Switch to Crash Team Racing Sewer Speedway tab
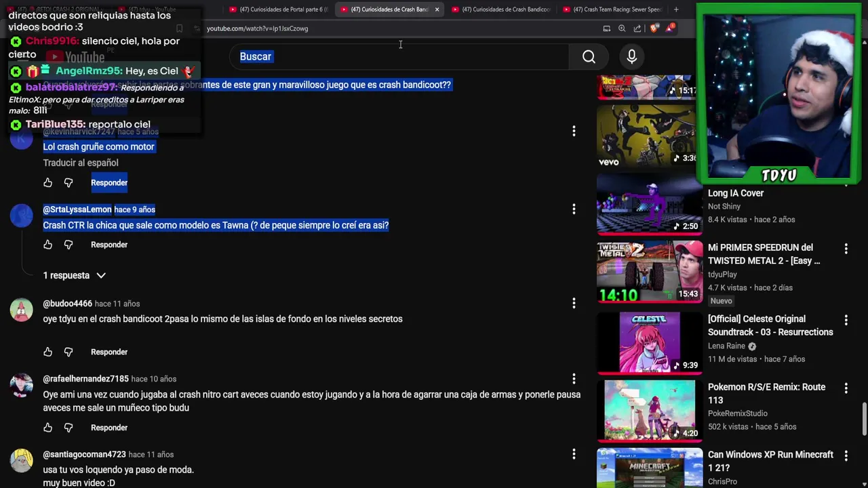The width and height of the screenshot is (868, 488). [x=612, y=9]
